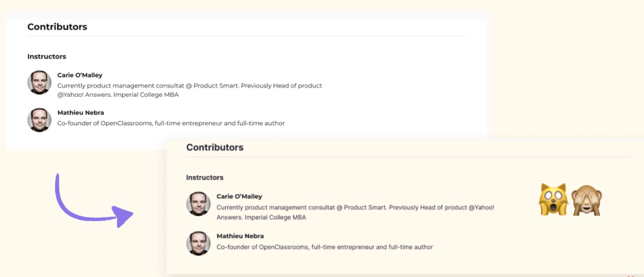Click the divider line under lower Contributors
Screen dimensions: 644x277
click(408, 157)
